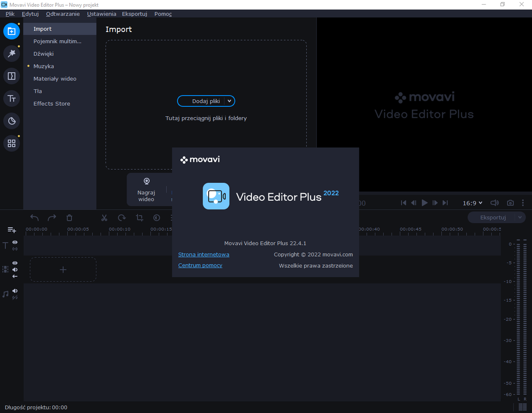This screenshot has height=413, width=532.
Task: Select Dźwięki category
Action: click(60, 54)
